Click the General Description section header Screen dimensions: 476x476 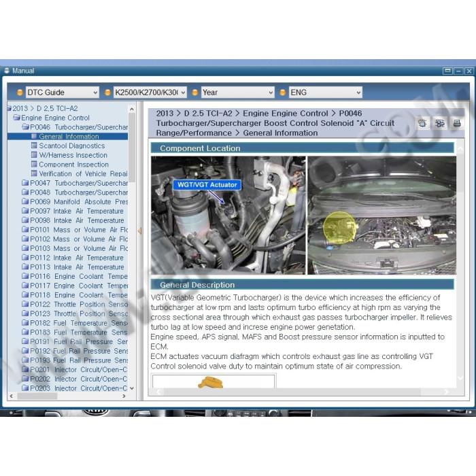[303, 285]
